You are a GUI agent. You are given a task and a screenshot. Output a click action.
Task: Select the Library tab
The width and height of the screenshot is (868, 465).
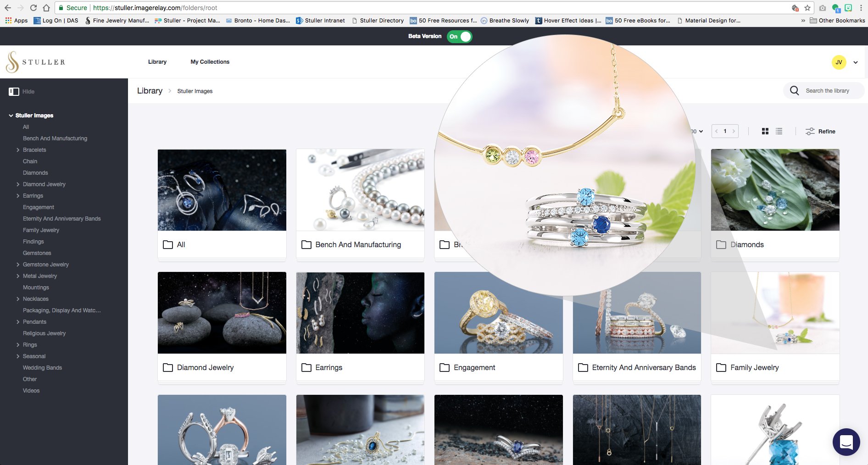coord(157,62)
